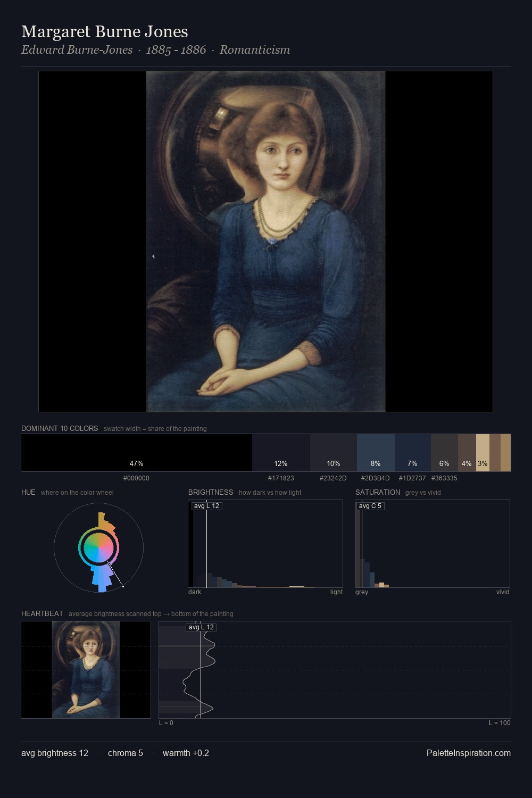Image resolution: width=532 pixels, height=798 pixels.
Task: Click the small heartbeat painting thumbnail
Action: [86, 670]
